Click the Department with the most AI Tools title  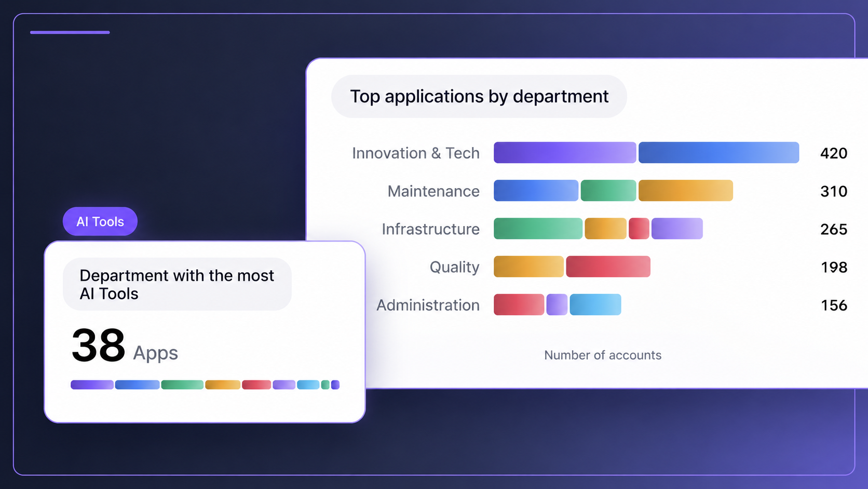pos(177,284)
